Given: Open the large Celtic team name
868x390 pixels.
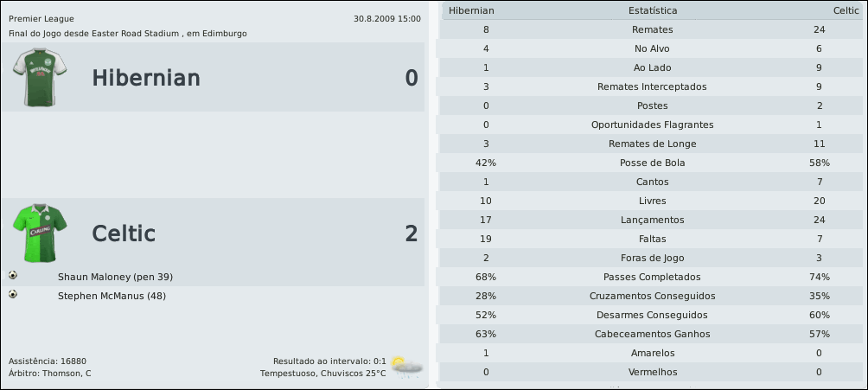Looking at the screenshot, I should point(124,233).
